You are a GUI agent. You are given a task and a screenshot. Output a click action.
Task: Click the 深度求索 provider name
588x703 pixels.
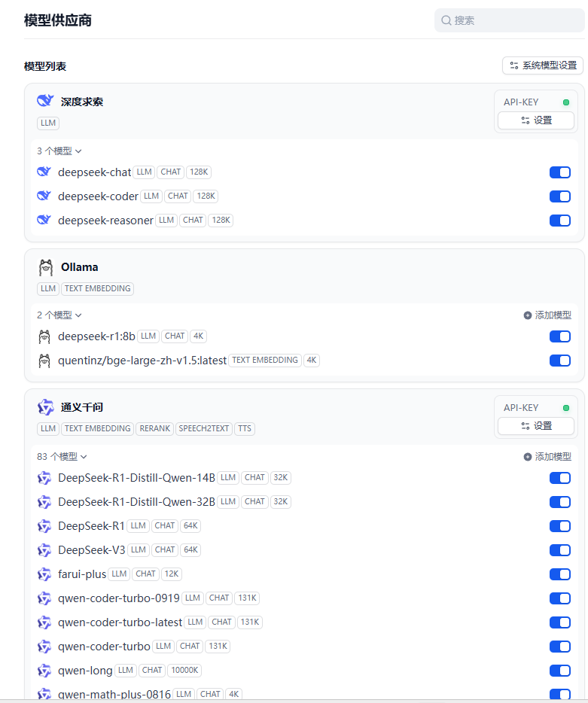click(82, 102)
